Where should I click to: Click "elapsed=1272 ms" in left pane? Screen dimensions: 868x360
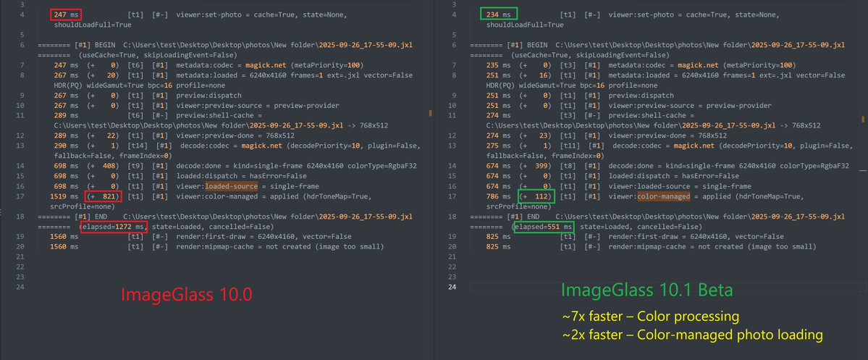(x=114, y=227)
